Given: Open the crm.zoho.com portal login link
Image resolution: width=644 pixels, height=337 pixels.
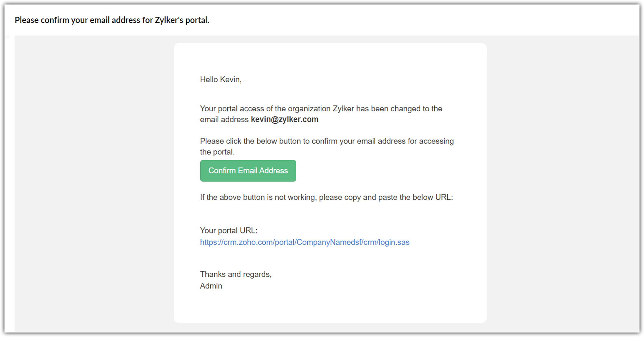Looking at the screenshot, I should pyautogui.click(x=304, y=242).
